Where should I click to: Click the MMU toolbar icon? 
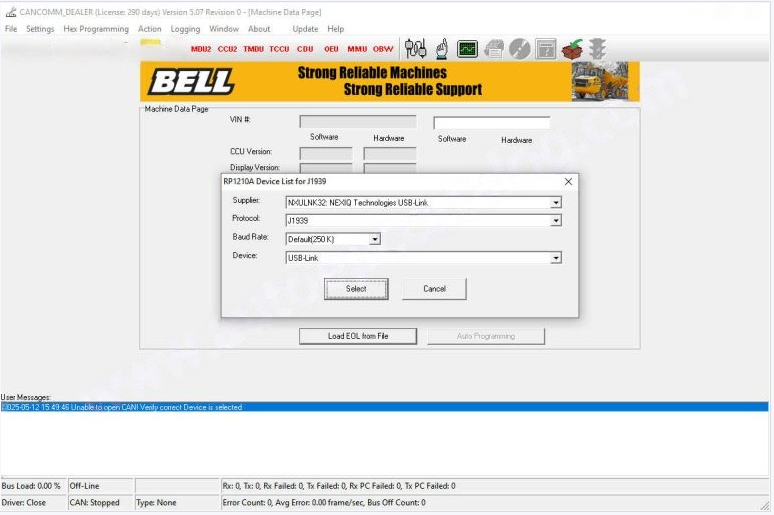pos(357,49)
